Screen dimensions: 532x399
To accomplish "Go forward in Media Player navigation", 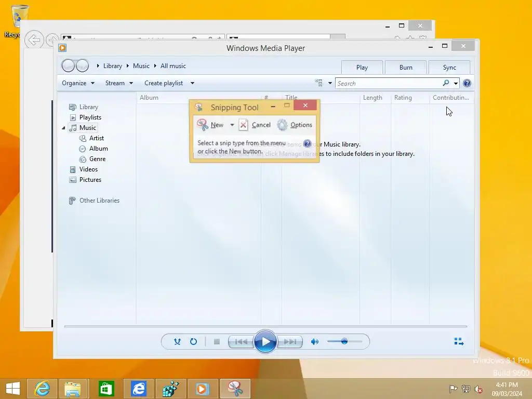I will point(82,65).
